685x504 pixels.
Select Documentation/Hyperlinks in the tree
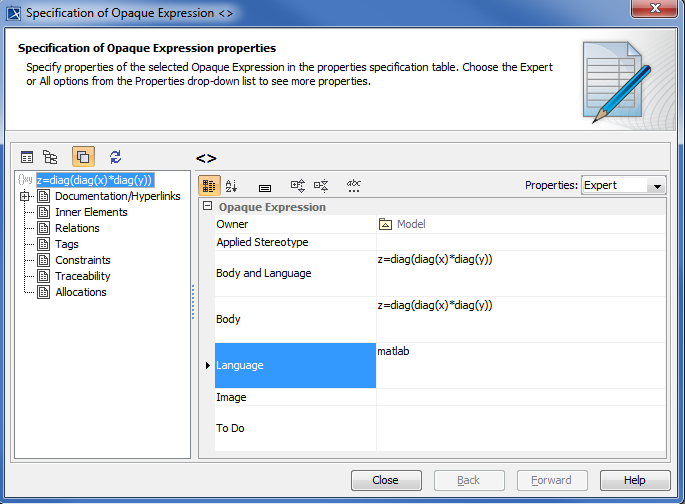tap(118, 196)
